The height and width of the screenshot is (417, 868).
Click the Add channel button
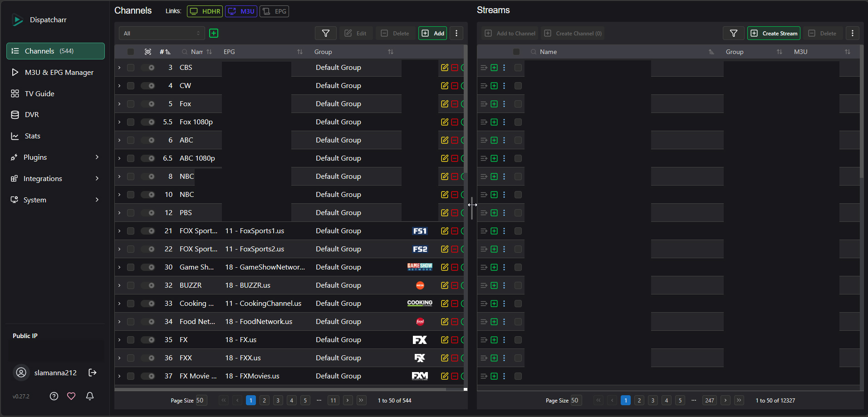coord(432,33)
